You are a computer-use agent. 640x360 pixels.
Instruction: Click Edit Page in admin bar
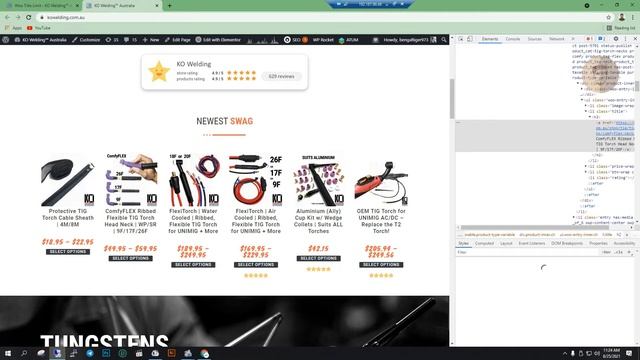178,40
